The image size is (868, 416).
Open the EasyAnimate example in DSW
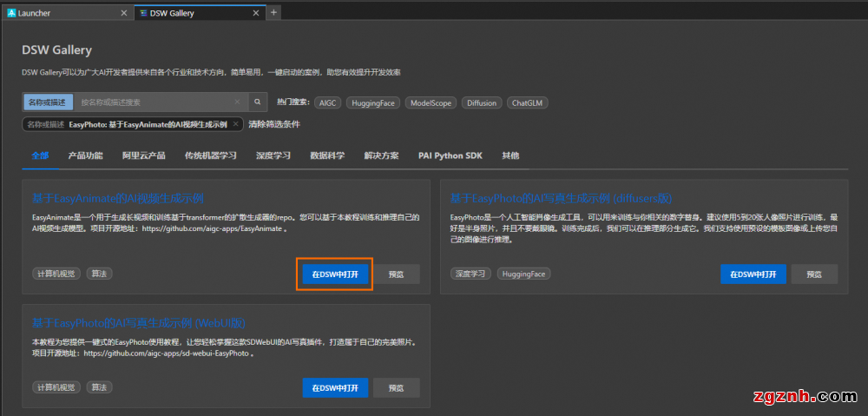[335, 274]
